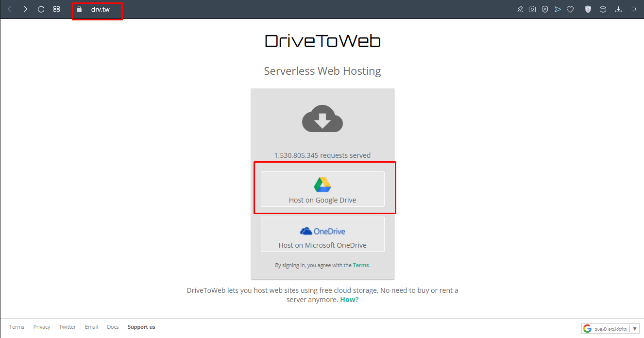Screen dimensions: 644x338
Task: Open easy setup sliders icon
Action: coord(634,9)
